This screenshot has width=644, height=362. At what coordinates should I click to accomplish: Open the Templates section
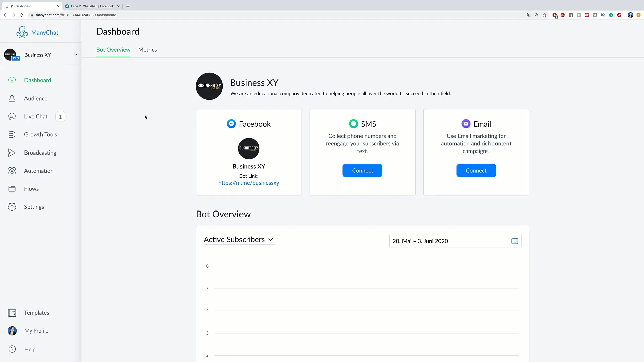click(36, 312)
